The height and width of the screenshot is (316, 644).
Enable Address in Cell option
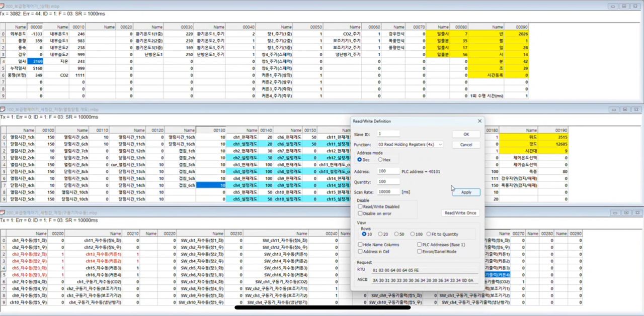point(375,251)
